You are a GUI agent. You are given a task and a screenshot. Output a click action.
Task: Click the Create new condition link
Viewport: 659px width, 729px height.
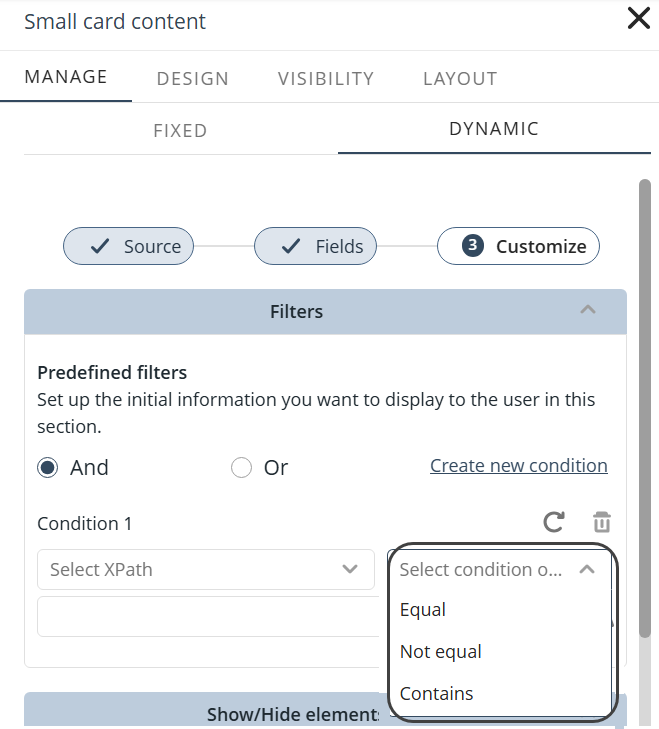coord(518,466)
